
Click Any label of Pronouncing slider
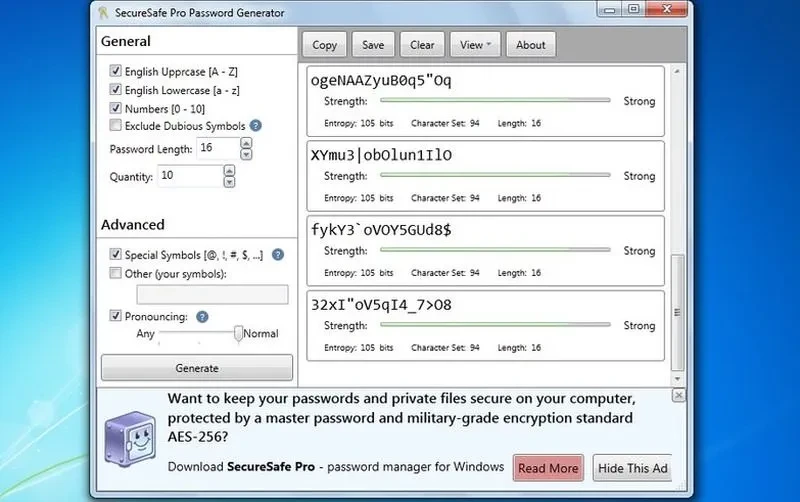point(145,334)
